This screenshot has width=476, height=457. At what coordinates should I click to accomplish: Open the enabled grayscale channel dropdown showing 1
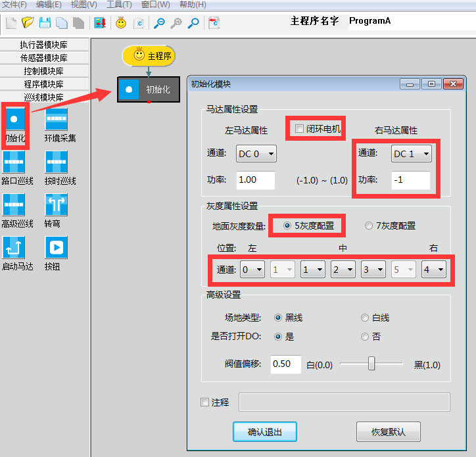coord(313,270)
